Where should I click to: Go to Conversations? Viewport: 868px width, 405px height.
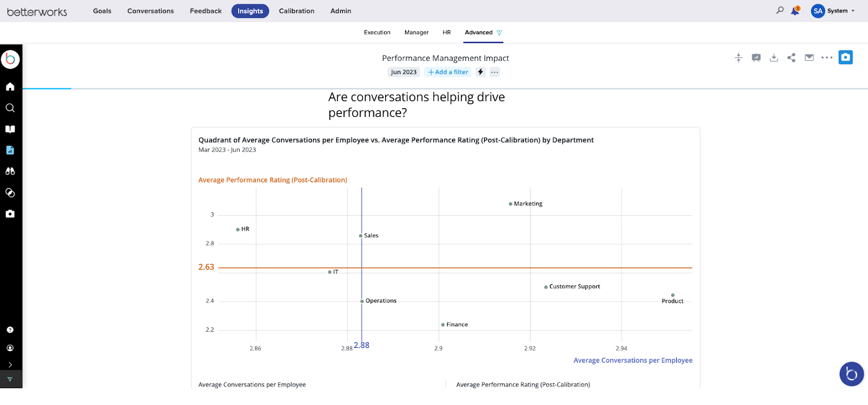(x=150, y=11)
